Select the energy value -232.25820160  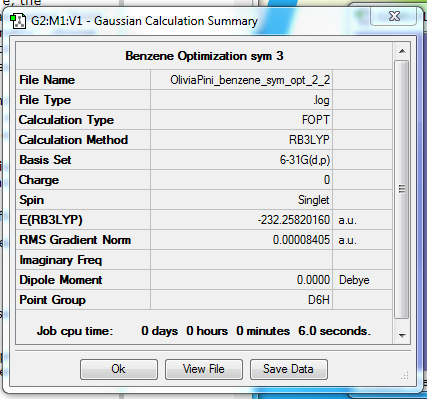pyautogui.click(x=294, y=220)
